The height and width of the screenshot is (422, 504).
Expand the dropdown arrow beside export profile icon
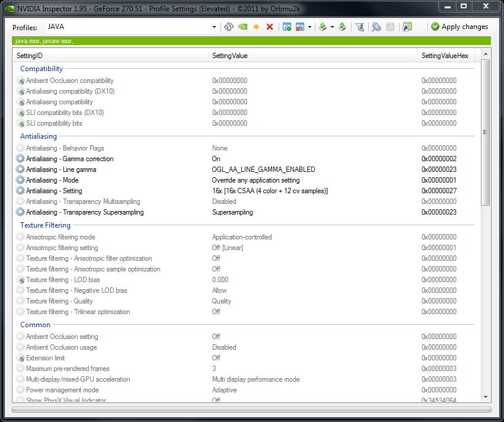click(x=333, y=27)
